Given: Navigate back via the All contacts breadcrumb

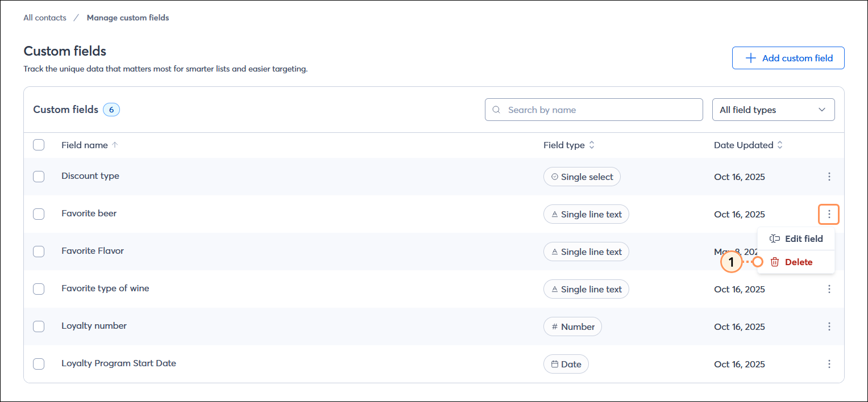Looking at the screenshot, I should [x=44, y=18].
